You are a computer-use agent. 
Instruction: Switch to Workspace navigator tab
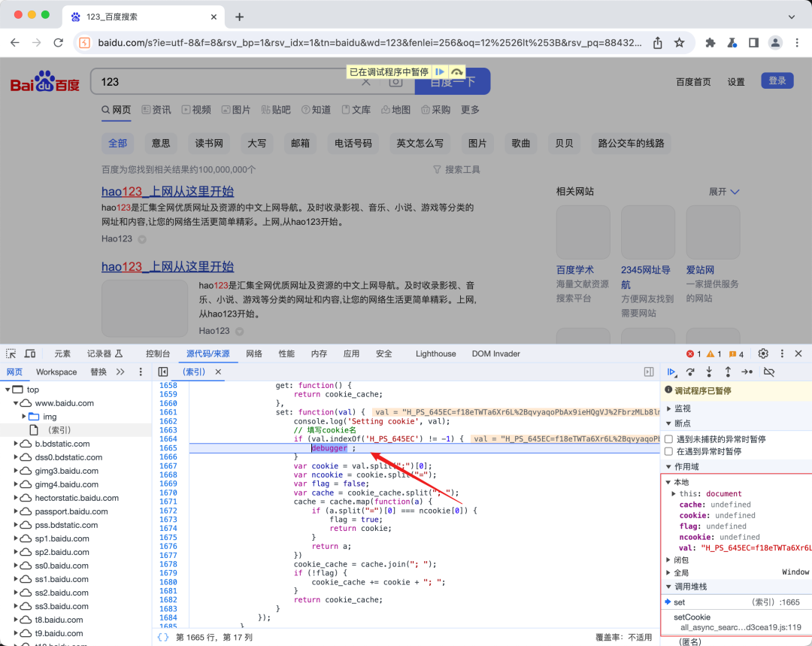56,372
